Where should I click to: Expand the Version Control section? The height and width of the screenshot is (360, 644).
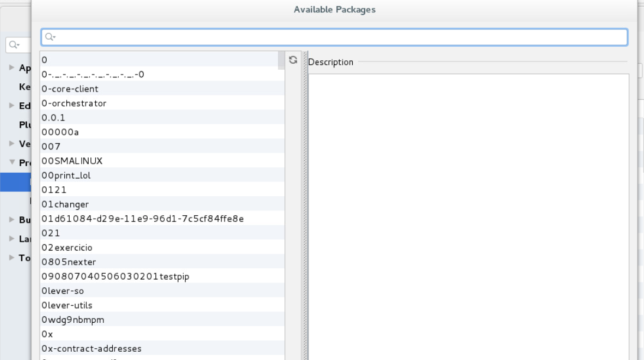(11, 144)
